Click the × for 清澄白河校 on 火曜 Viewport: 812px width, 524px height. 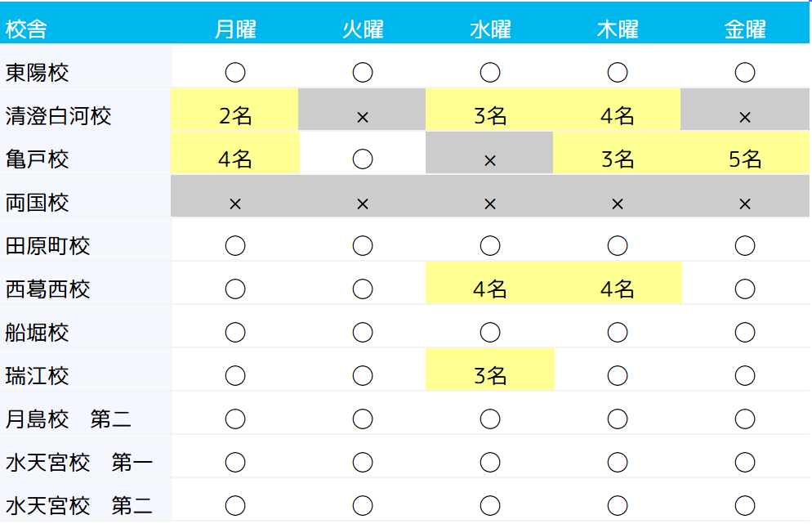[363, 117]
